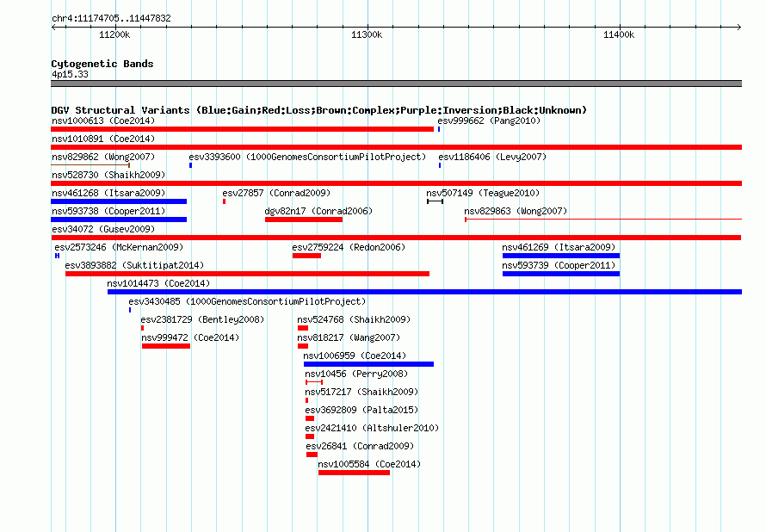The width and height of the screenshot is (766, 532).
Task: Click the esv34072 (Gusev2009) label
Action: 103,229
